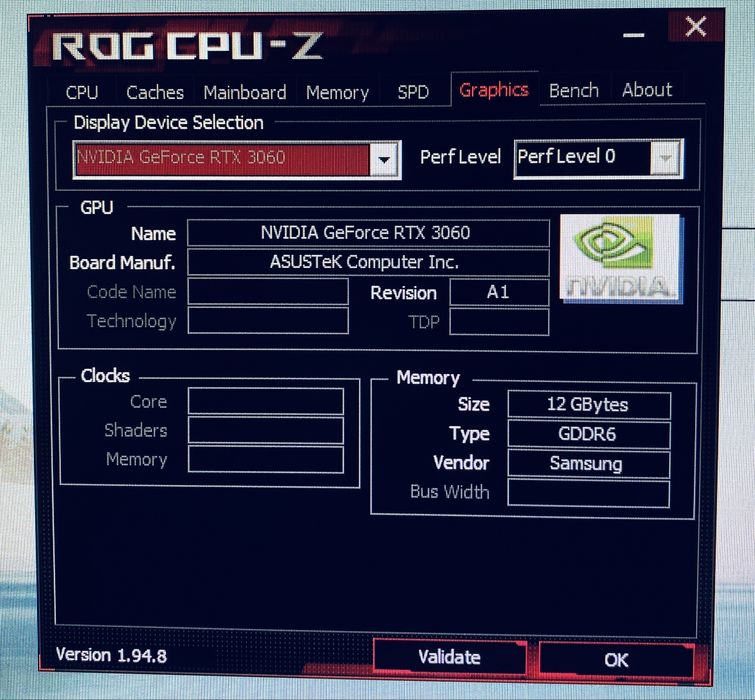Click the Memory clock field
Screen dimensions: 755x700
(266, 459)
